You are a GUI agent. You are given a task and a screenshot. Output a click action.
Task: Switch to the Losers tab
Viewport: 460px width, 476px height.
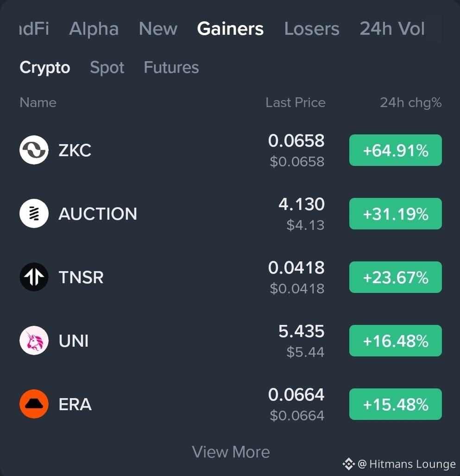[312, 29]
